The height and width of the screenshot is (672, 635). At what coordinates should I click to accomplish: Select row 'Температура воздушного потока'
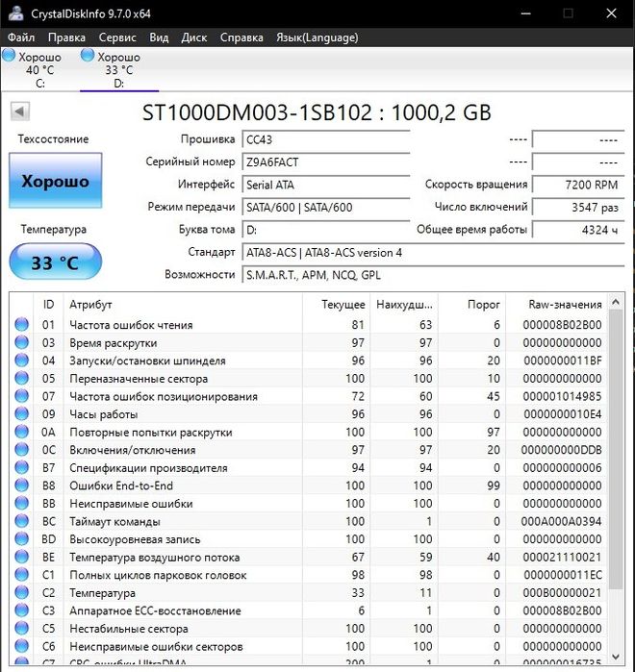click(308, 557)
